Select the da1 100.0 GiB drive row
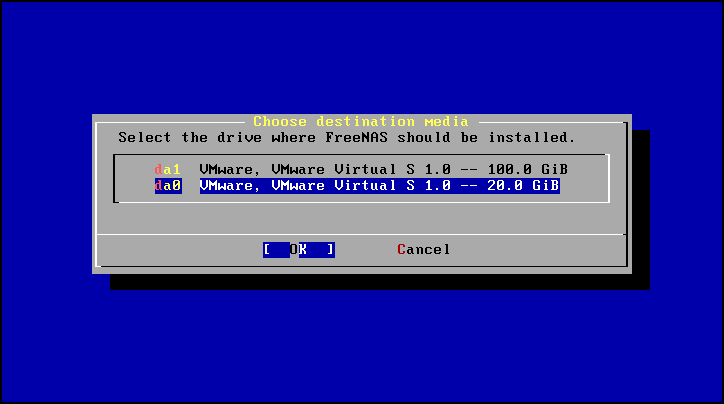The image size is (724, 404). 361,169
